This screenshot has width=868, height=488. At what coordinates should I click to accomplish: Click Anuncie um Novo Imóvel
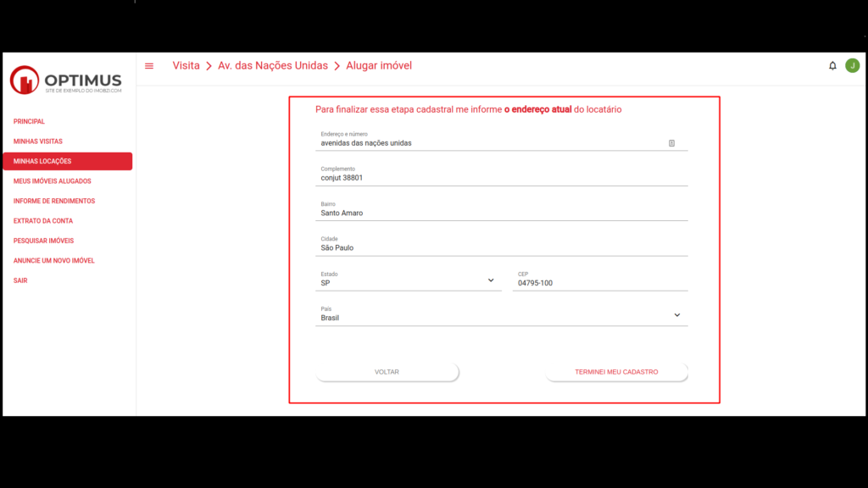(53, 261)
